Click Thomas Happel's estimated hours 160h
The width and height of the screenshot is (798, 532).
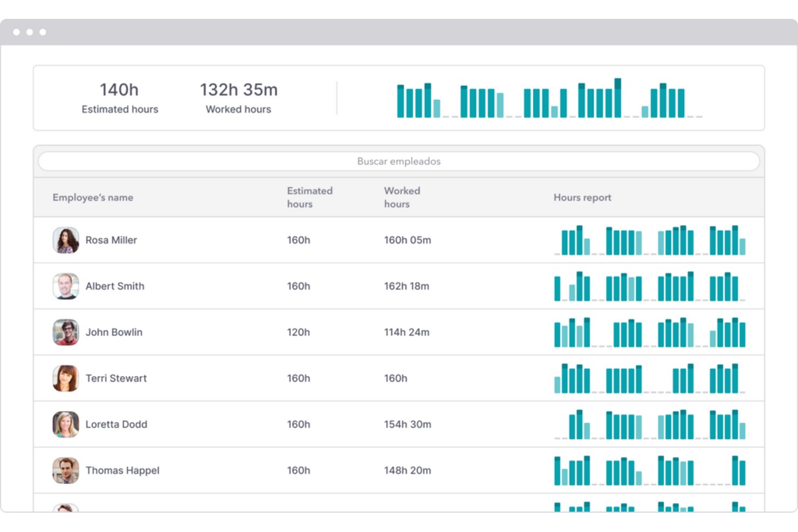(x=298, y=471)
